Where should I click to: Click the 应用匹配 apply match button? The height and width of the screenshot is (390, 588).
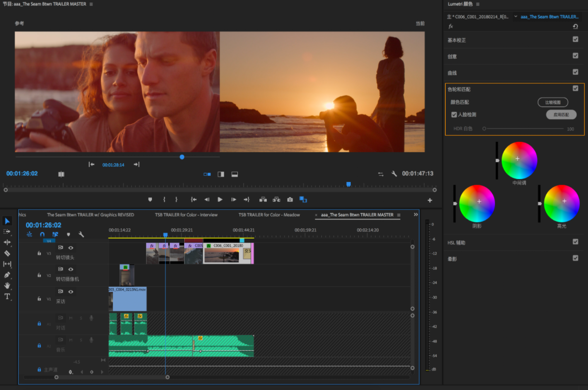[x=561, y=115]
